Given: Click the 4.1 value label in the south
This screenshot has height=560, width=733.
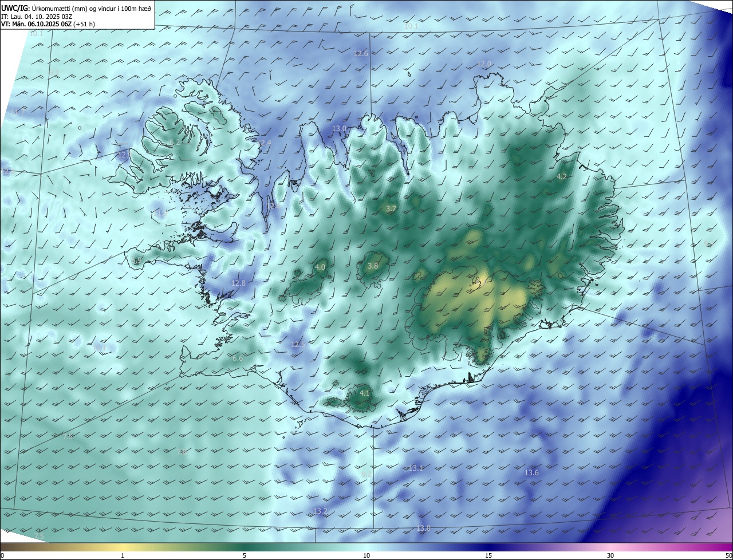Looking at the screenshot, I should point(365,393).
